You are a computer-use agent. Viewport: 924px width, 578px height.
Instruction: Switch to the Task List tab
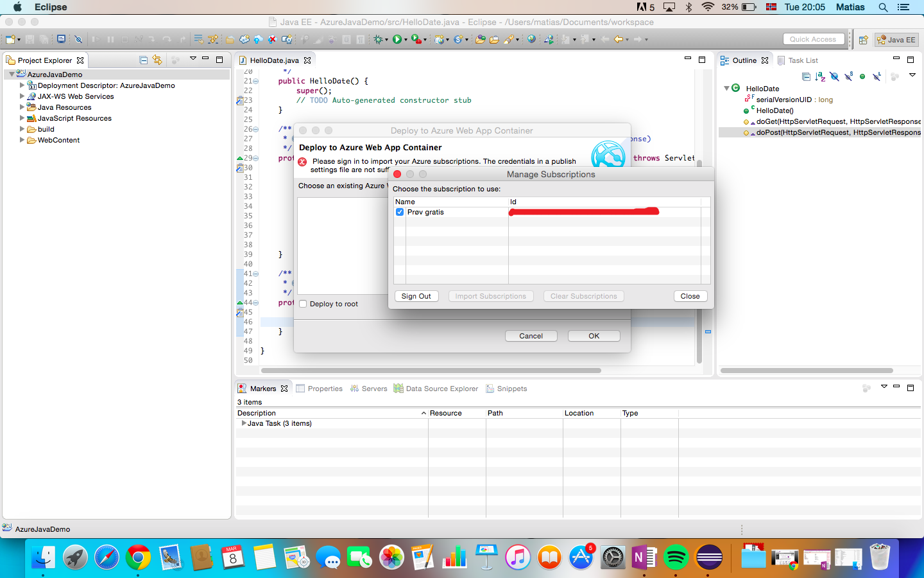tap(798, 60)
